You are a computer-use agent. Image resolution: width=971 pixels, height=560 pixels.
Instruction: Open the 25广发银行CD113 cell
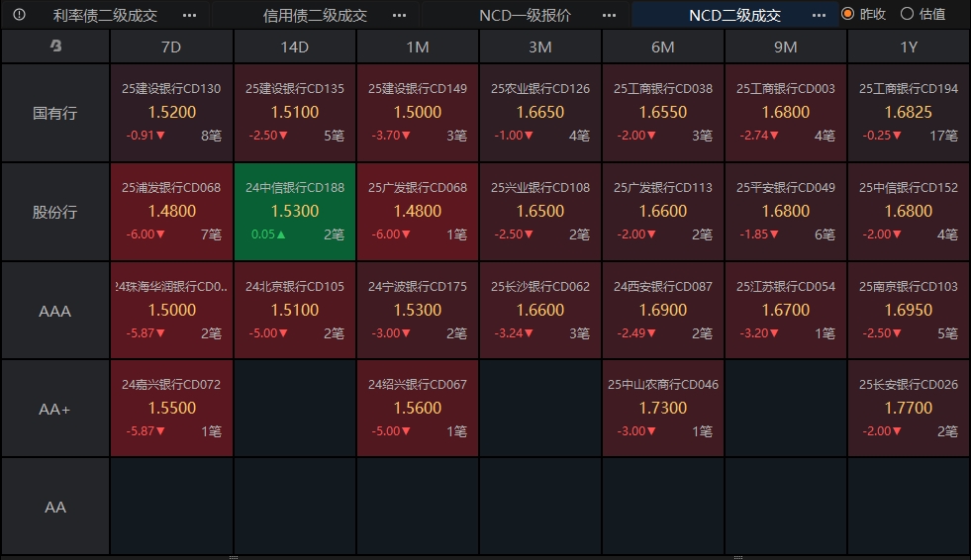coord(662,212)
